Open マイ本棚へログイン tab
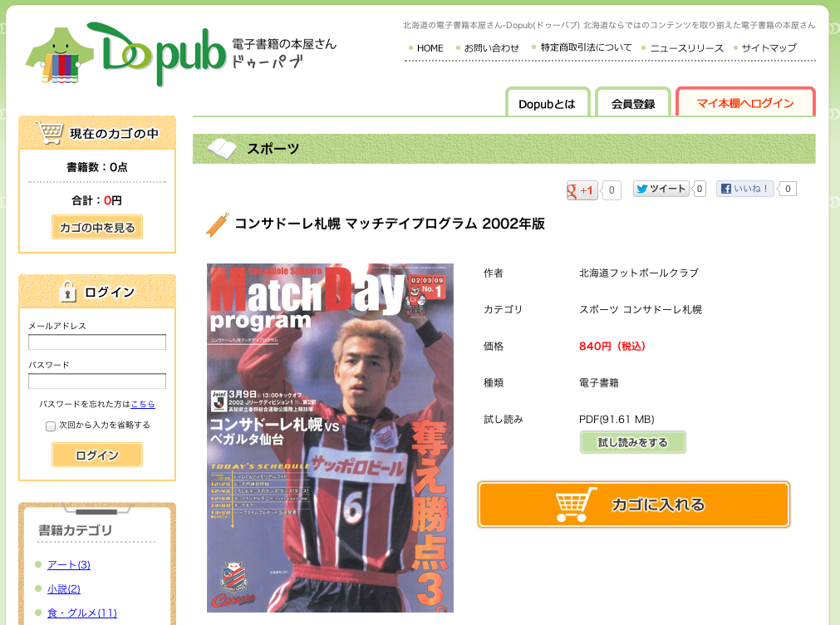 point(745,102)
